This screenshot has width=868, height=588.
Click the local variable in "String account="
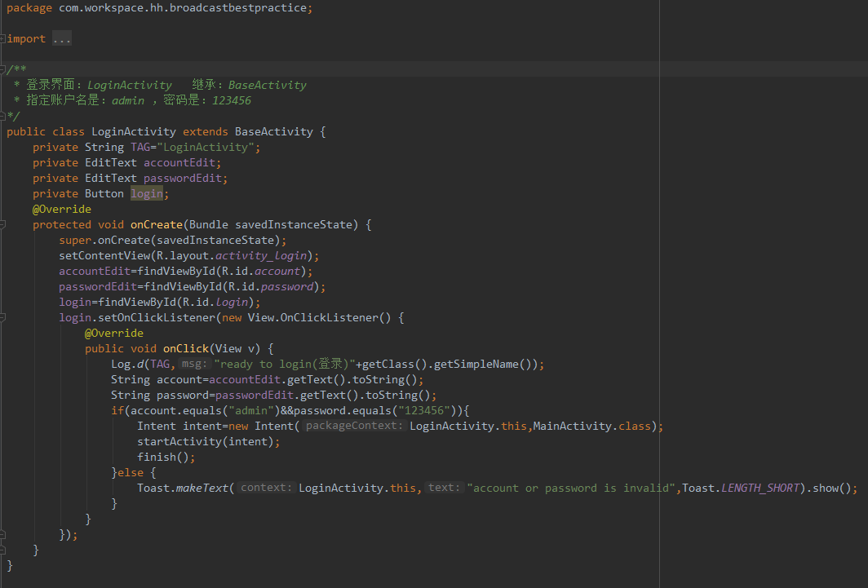(179, 379)
